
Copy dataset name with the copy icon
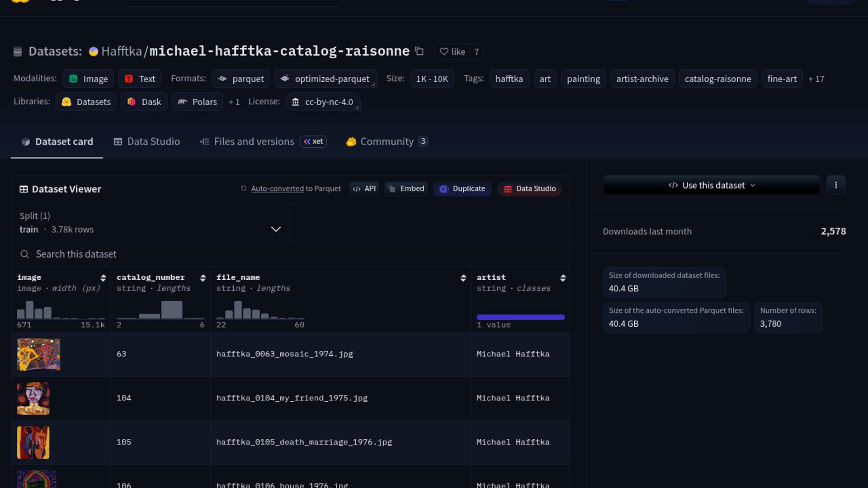coord(419,52)
